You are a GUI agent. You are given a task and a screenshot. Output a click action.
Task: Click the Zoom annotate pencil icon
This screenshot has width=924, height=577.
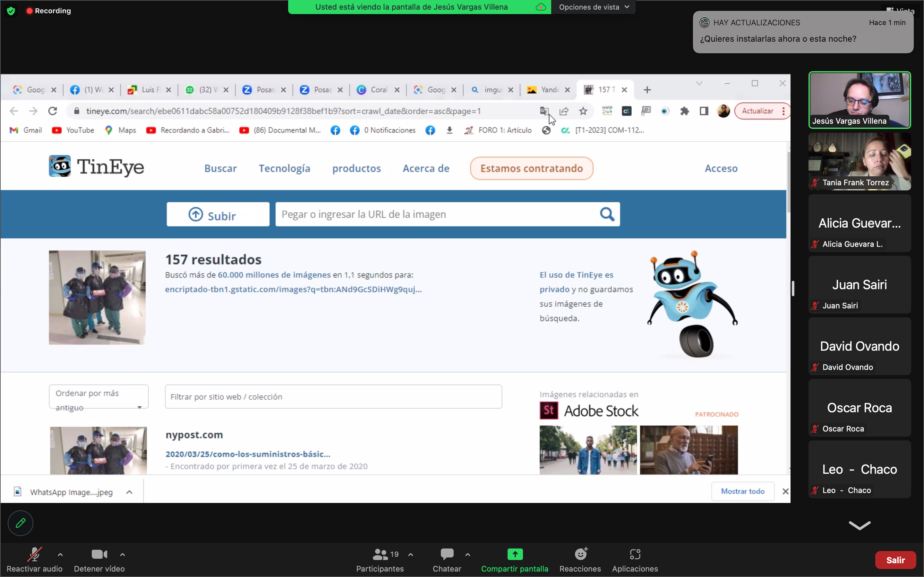pyautogui.click(x=20, y=523)
